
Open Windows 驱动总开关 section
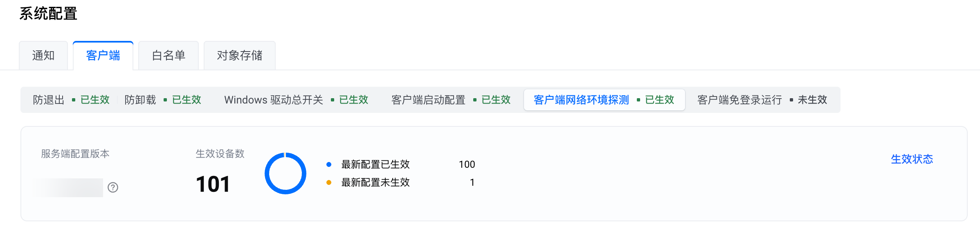pos(296,100)
